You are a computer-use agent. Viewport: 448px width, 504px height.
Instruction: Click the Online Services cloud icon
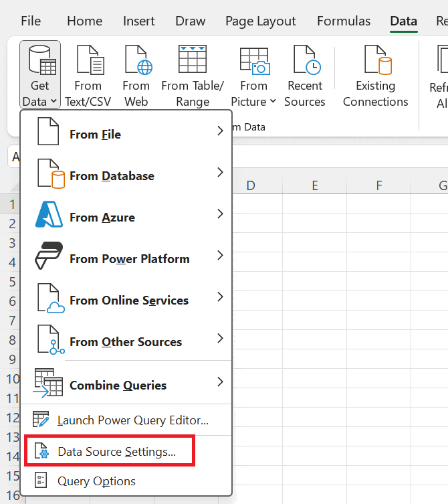pos(51,299)
